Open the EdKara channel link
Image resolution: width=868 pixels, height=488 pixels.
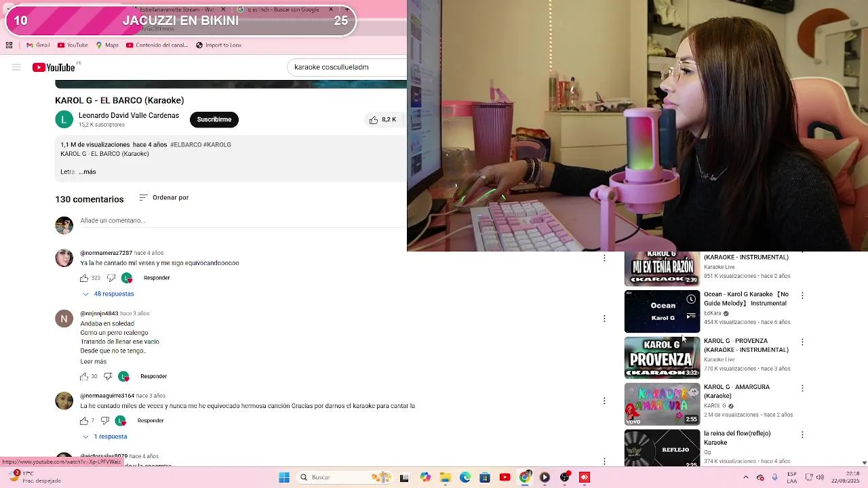(x=712, y=314)
